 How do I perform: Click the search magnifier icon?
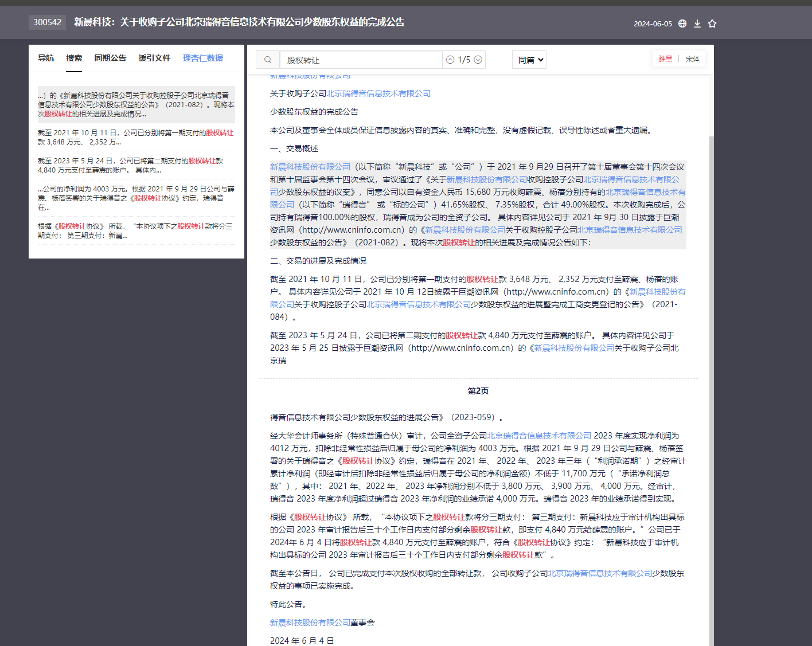[268, 60]
